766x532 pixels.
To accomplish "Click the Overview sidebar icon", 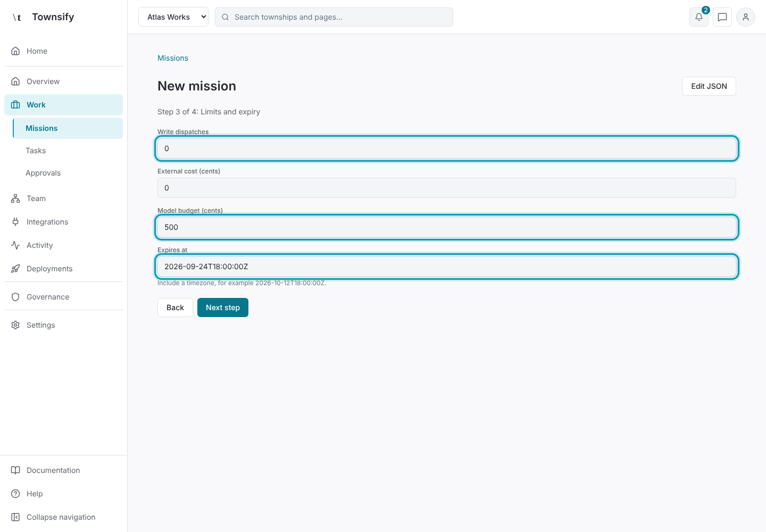I will 15,81.
